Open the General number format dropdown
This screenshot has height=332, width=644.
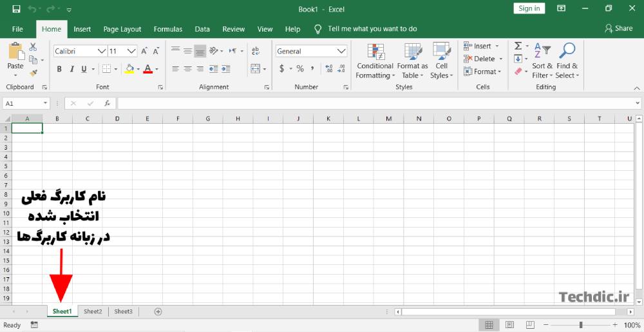341,51
